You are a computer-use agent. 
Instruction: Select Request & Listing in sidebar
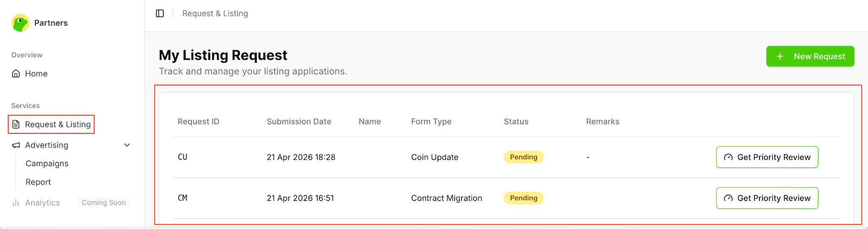coord(51,124)
